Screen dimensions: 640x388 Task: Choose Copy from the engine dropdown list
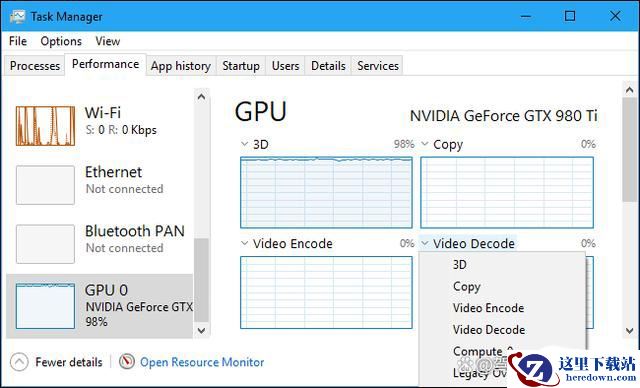(x=467, y=286)
